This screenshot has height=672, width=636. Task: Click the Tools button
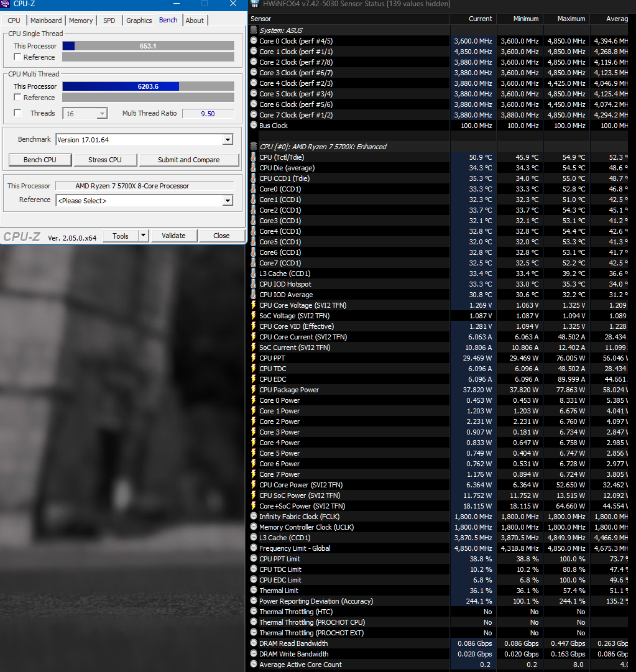pyautogui.click(x=121, y=236)
